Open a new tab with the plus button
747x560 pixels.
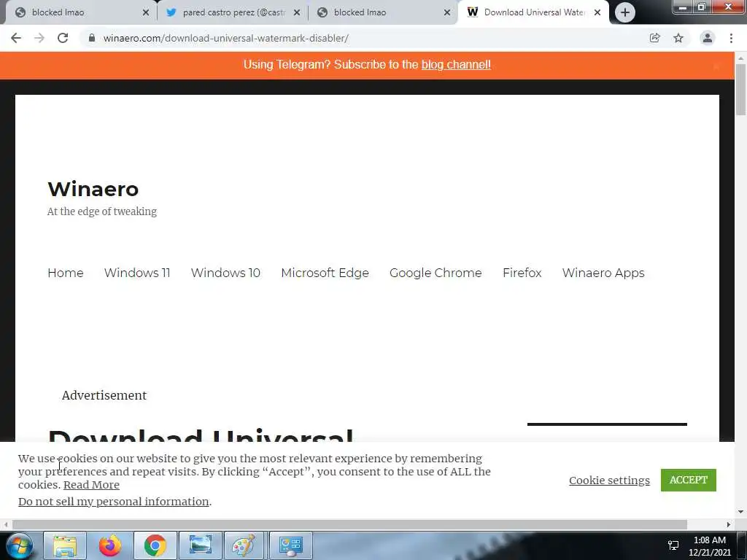625,12
